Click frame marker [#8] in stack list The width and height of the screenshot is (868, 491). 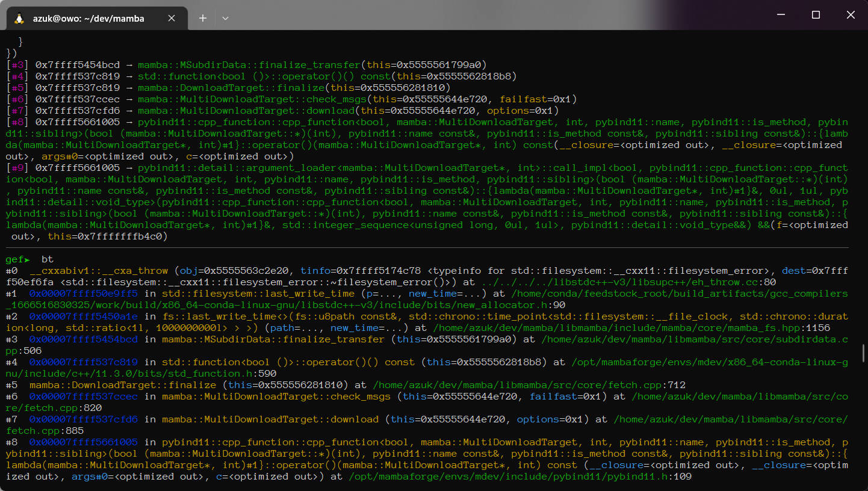coord(17,122)
